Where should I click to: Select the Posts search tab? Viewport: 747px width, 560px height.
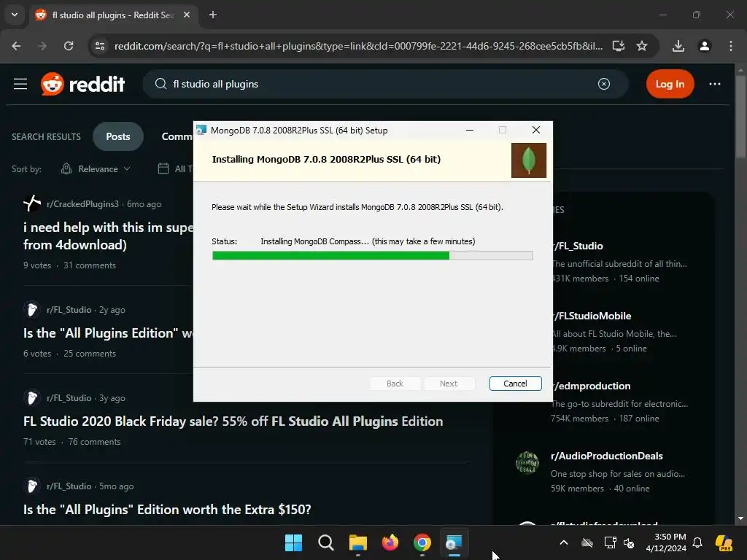118,136
